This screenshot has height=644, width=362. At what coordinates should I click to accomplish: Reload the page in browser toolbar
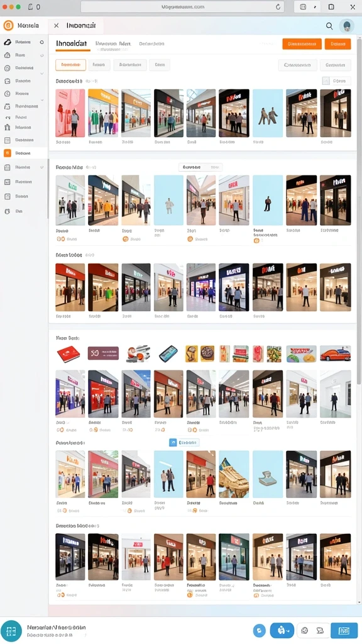[x=278, y=6]
